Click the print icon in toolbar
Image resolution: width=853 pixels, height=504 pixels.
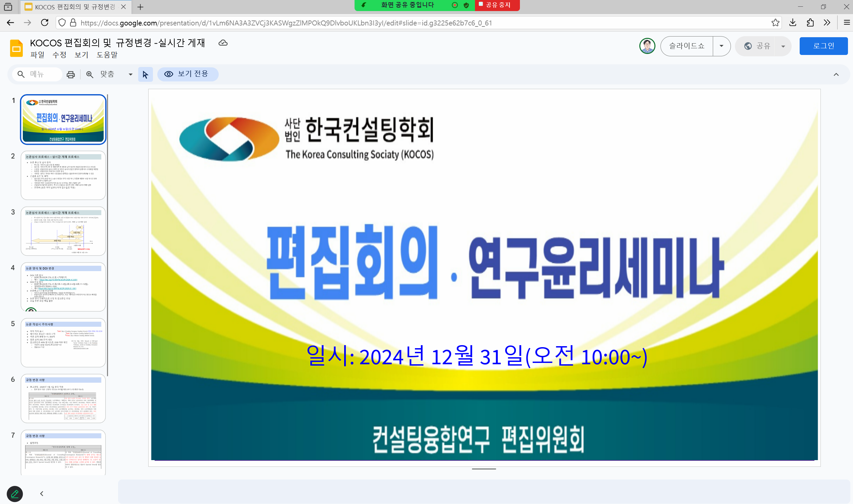coord(71,74)
